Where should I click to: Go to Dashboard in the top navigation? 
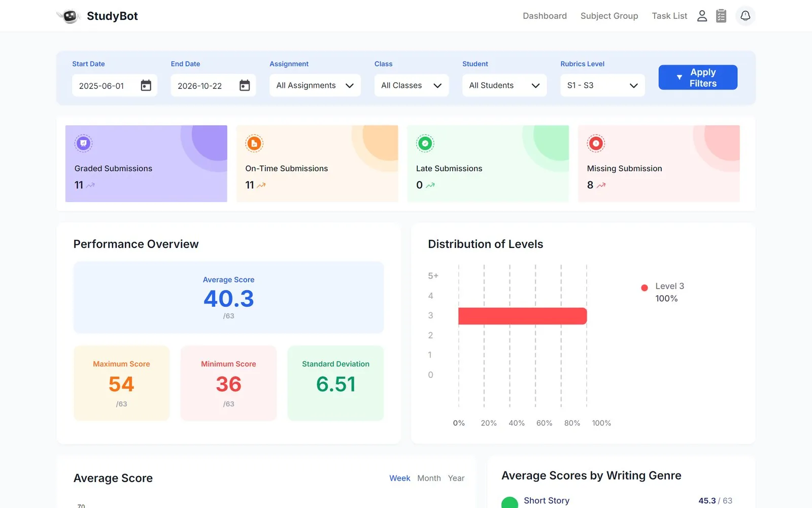(545, 16)
